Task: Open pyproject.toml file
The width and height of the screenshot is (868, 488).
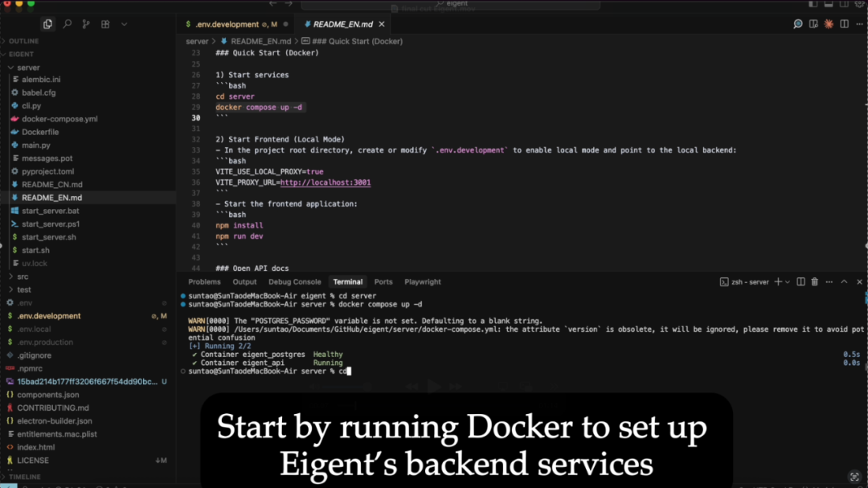Action: (47, 172)
